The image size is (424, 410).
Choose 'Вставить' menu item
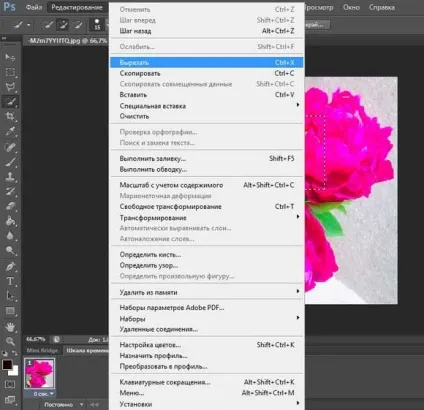tap(207, 95)
